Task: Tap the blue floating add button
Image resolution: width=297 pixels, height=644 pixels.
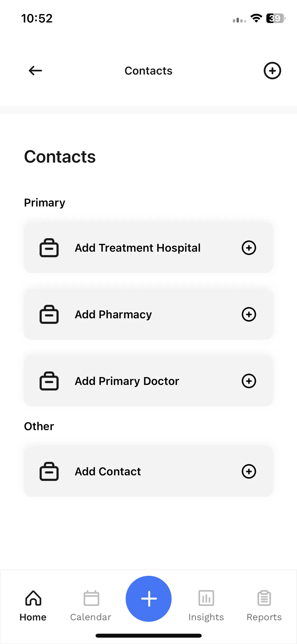Action: (x=149, y=599)
